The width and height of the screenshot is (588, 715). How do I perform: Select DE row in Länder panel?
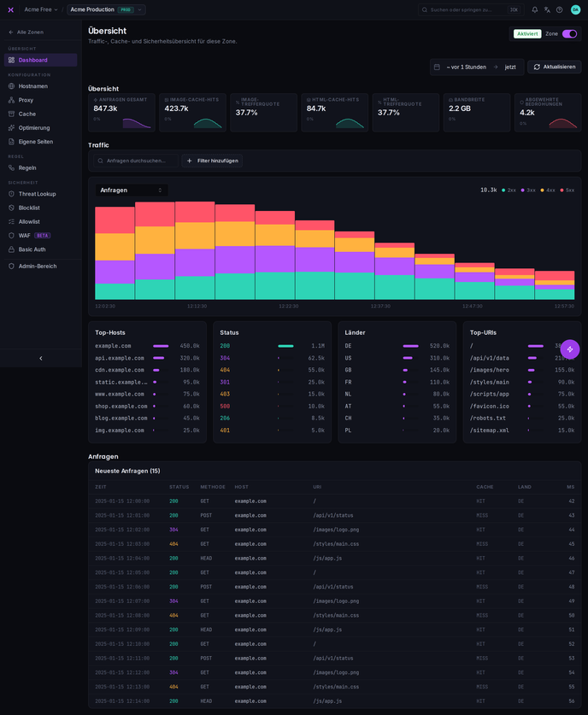(397, 346)
